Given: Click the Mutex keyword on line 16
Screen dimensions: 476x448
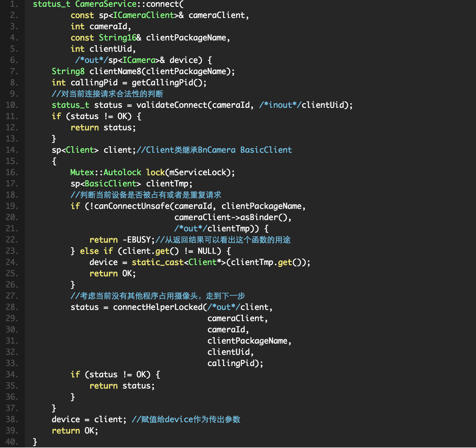Looking at the screenshot, I should 82,172.
